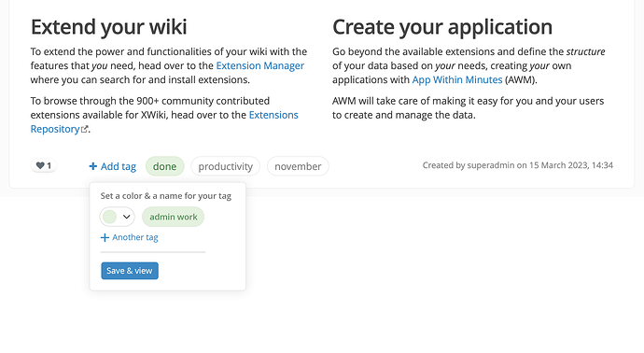Click the like count number 1

click(x=49, y=165)
